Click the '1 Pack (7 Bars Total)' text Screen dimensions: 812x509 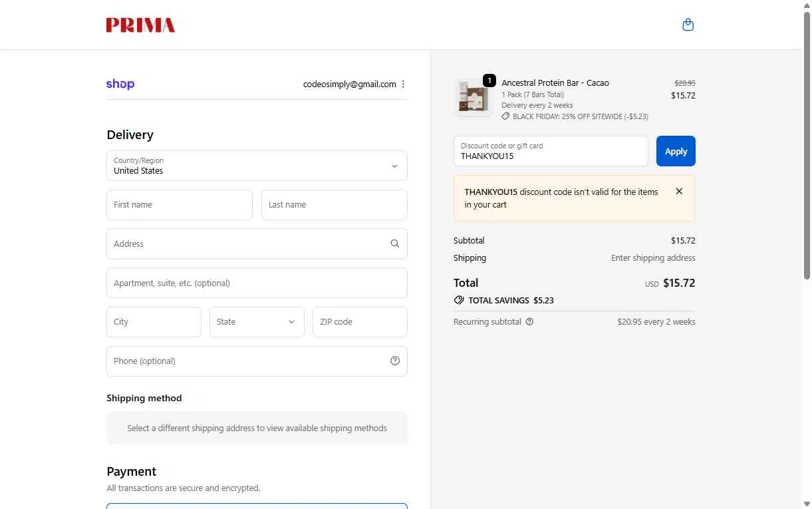[533, 95]
